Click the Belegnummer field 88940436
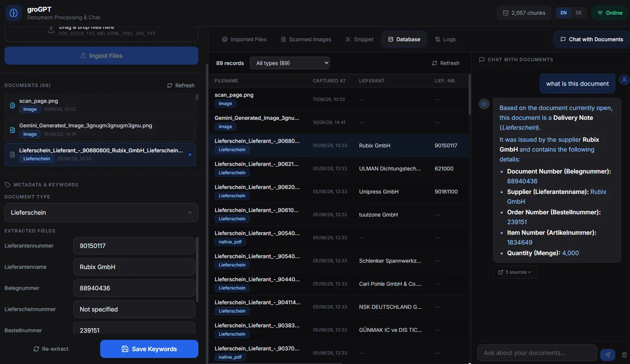The height and width of the screenshot is (364, 630). [134, 288]
